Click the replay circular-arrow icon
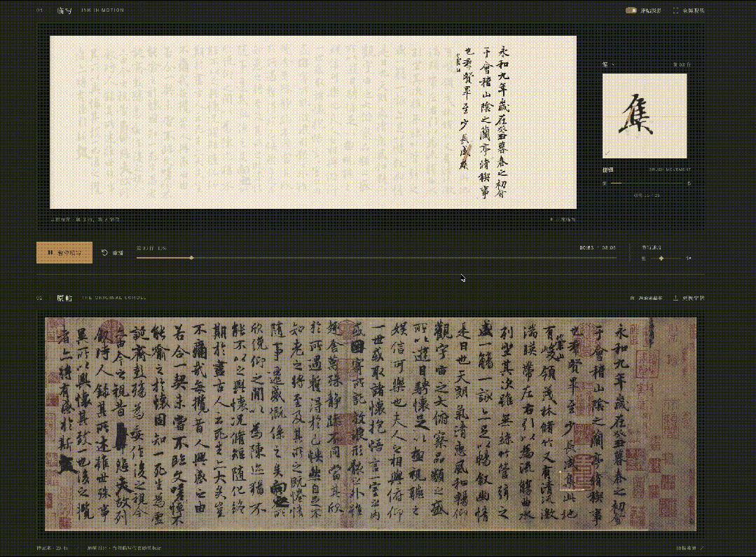The height and width of the screenshot is (557, 756). [104, 253]
